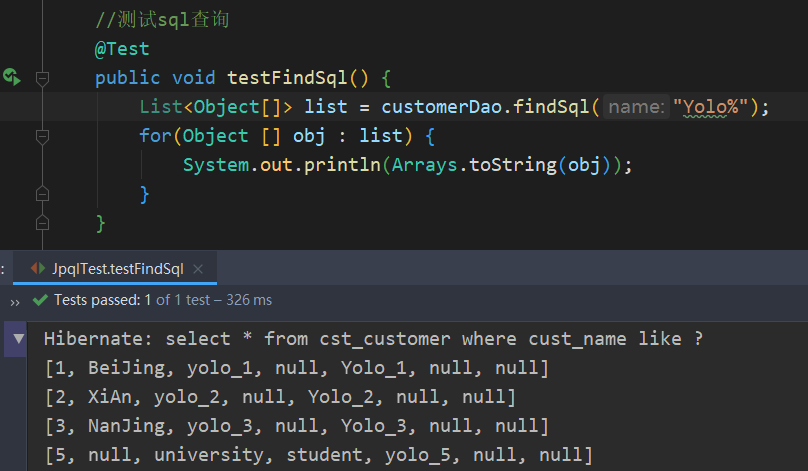Click customerDao in the code

[441, 107]
